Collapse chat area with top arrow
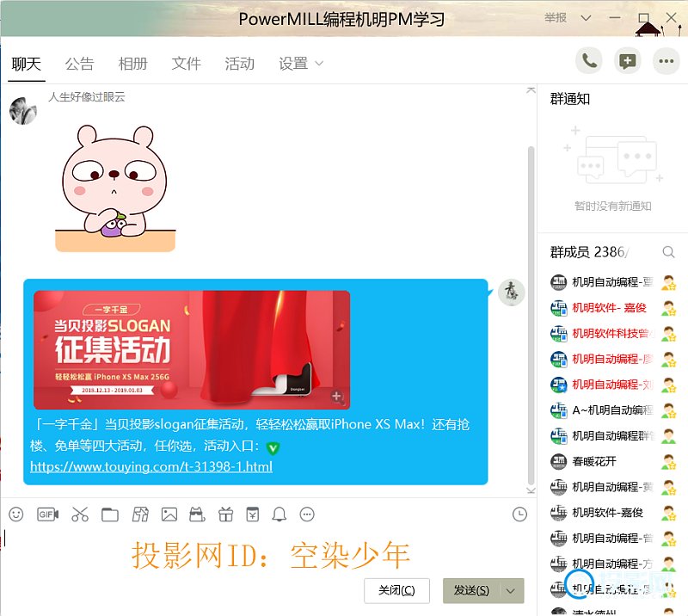Image resolution: width=688 pixels, height=616 pixels. [531, 90]
